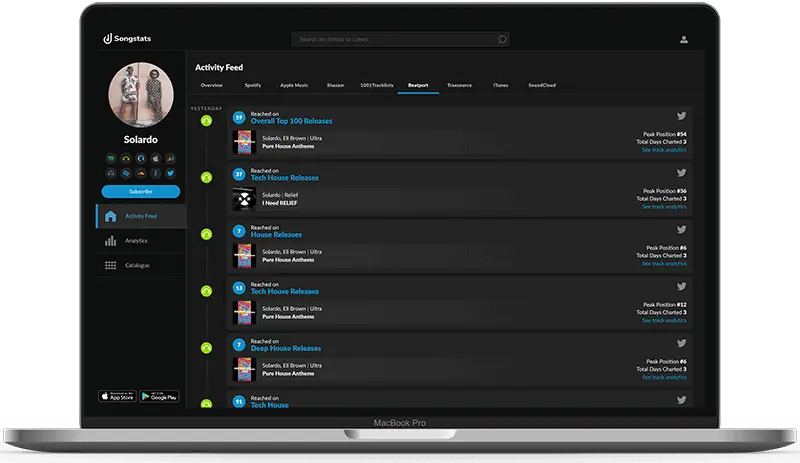Open See track analytics for Deep House Releases
Image resolution: width=800 pixels, height=463 pixels.
664,377
